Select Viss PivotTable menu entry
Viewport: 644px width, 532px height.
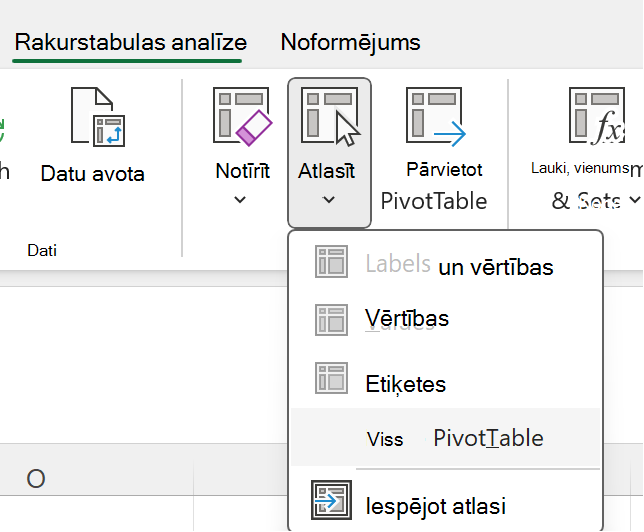point(446,438)
